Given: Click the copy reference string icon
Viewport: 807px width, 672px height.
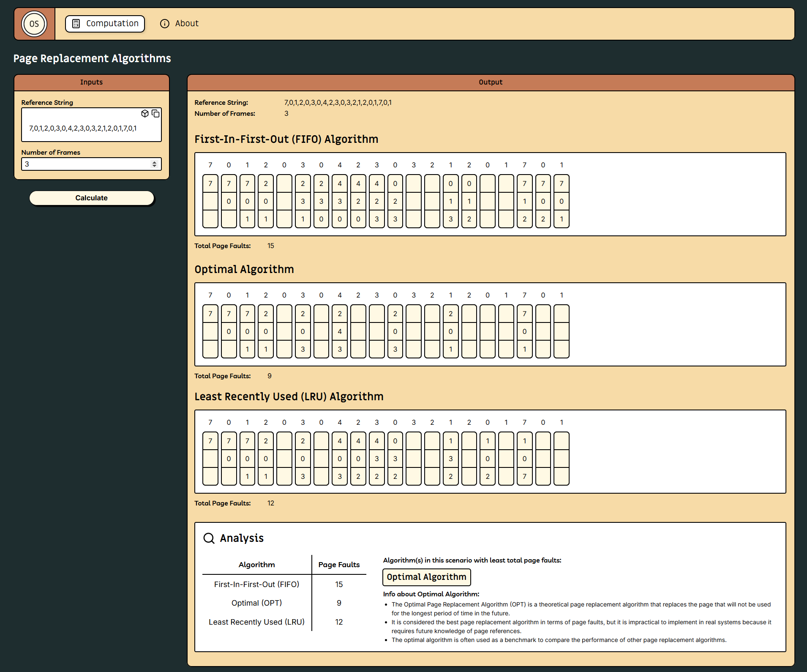Looking at the screenshot, I should 155,113.
